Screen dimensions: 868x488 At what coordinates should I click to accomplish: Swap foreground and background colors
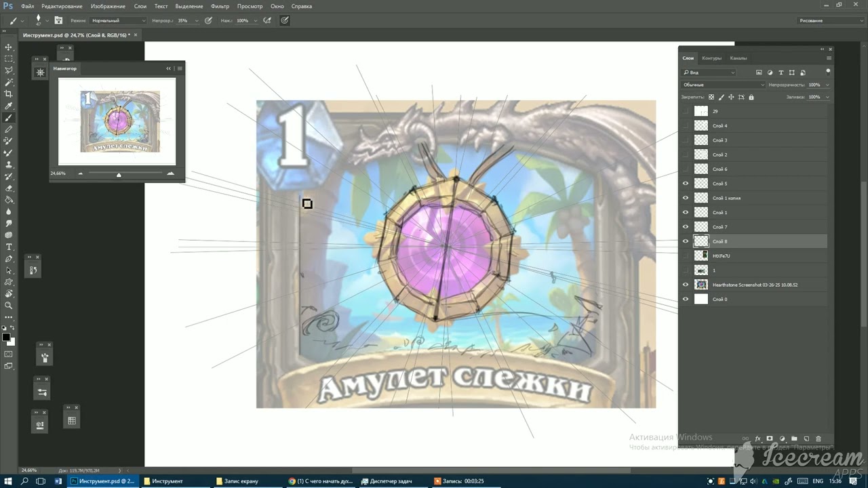(x=12, y=328)
